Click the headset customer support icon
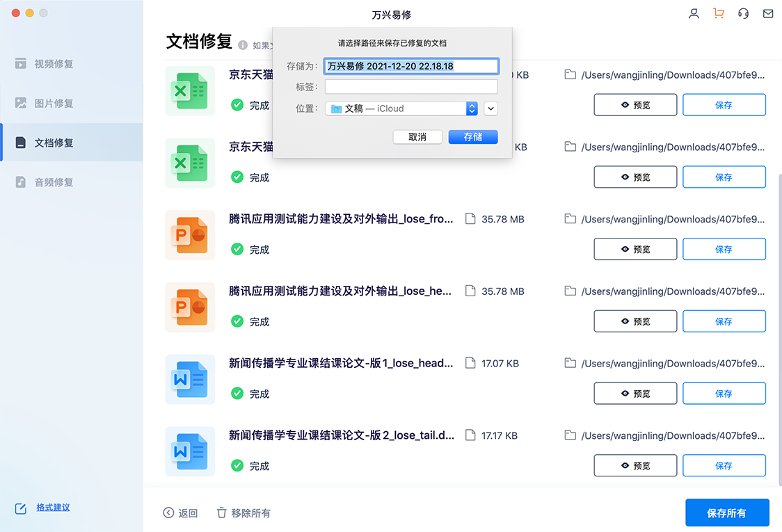782x532 pixels. point(744,13)
